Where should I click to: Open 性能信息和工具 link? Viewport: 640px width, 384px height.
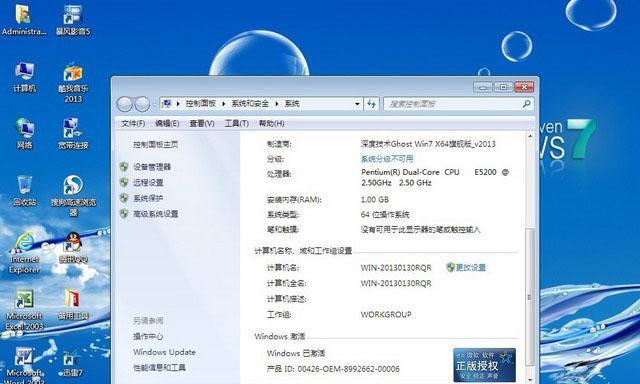(159, 368)
